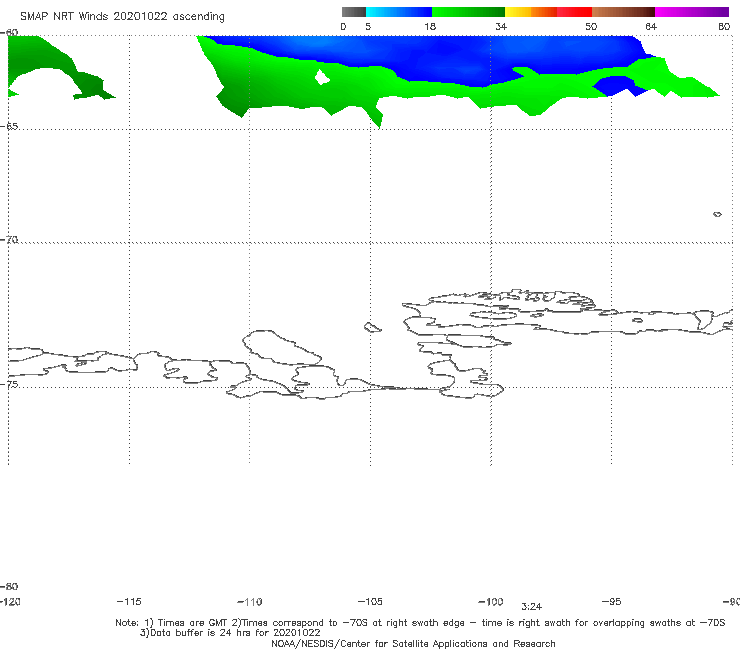Click the latitude label "-75"
This screenshot has width=740, height=650.
(x=9, y=384)
